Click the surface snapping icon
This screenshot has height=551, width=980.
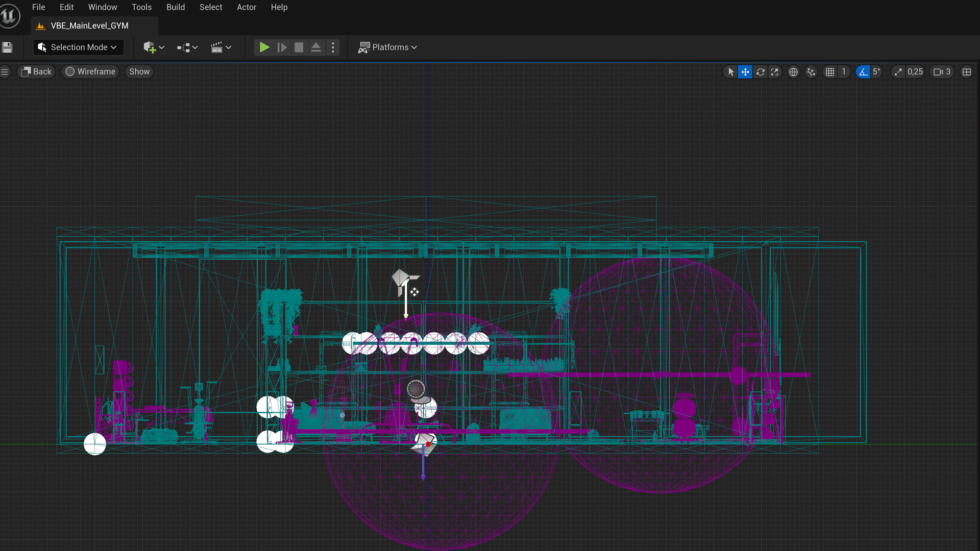[x=811, y=72]
